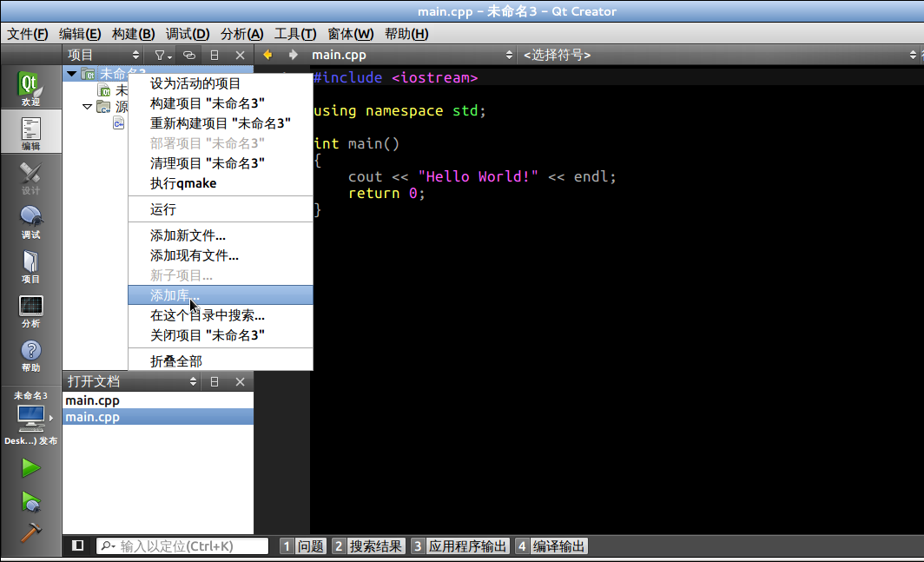Open the 未命名3 kit selector
Screen dimensions: 924x562
(30, 418)
